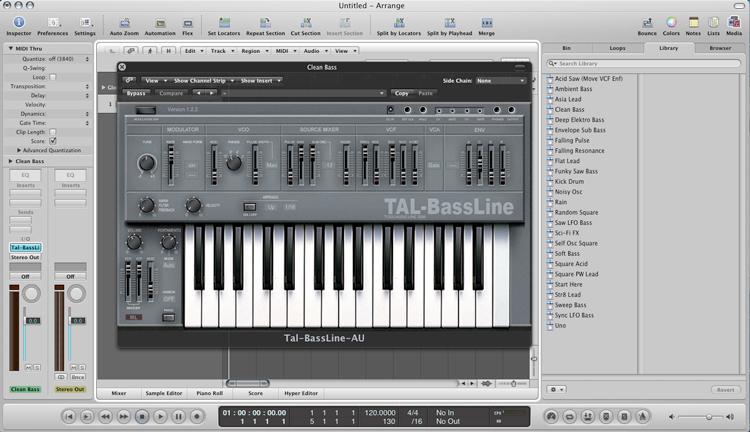Click the Play transport button

click(x=160, y=417)
